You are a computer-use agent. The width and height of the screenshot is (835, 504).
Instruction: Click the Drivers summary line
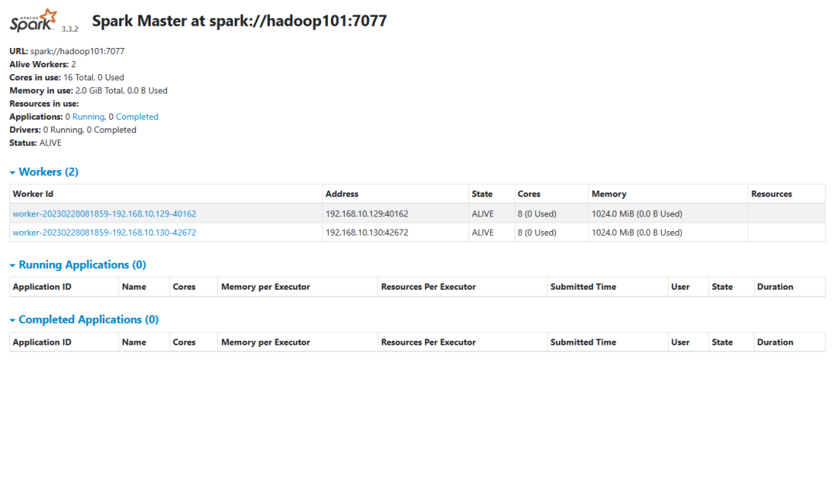(73, 130)
